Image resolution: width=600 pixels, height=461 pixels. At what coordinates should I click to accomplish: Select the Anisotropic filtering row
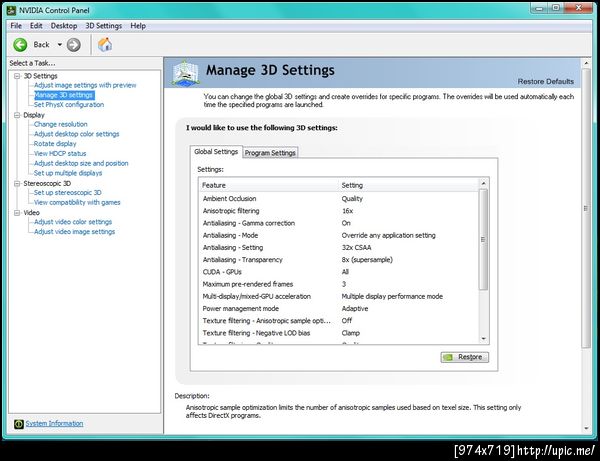(339, 211)
